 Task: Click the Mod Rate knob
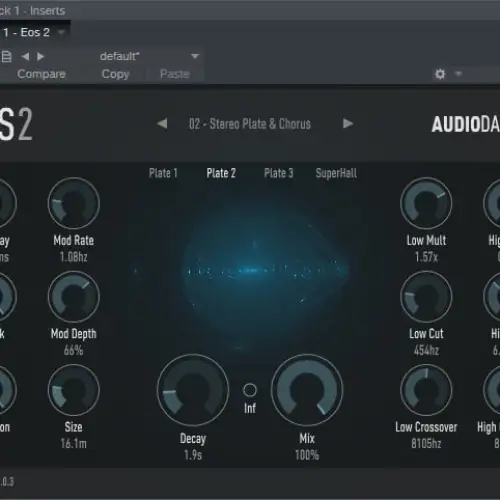(74, 203)
